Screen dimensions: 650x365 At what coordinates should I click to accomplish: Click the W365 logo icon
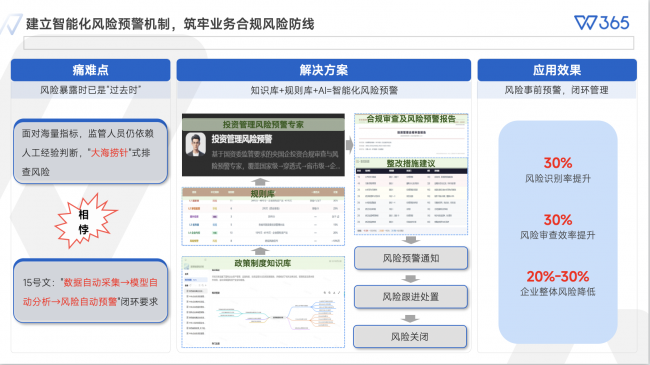[x=602, y=22]
